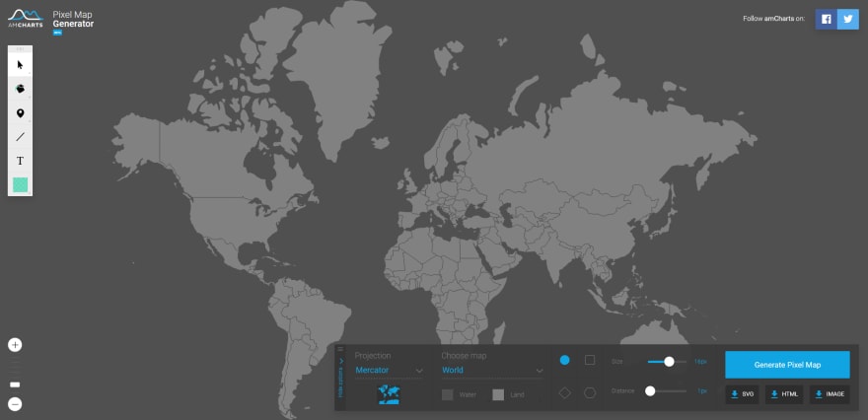Image resolution: width=868 pixels, height=420 pixels.
Task: Select the paint bucket fill tool
Action: [20, 89]
